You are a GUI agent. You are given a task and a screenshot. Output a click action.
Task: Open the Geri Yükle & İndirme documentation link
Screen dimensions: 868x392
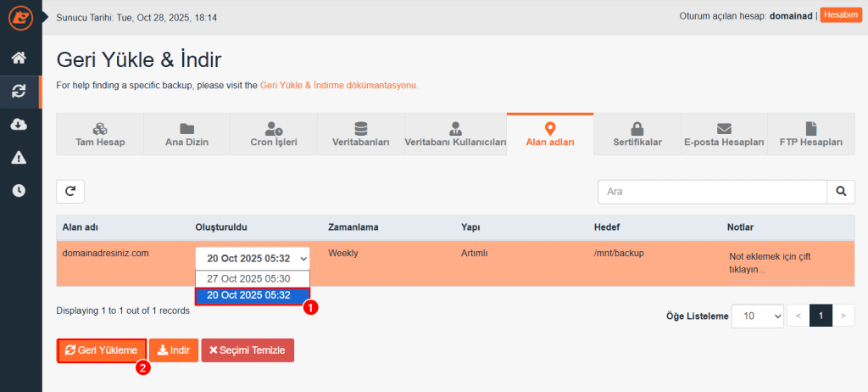tap(338, 86)
